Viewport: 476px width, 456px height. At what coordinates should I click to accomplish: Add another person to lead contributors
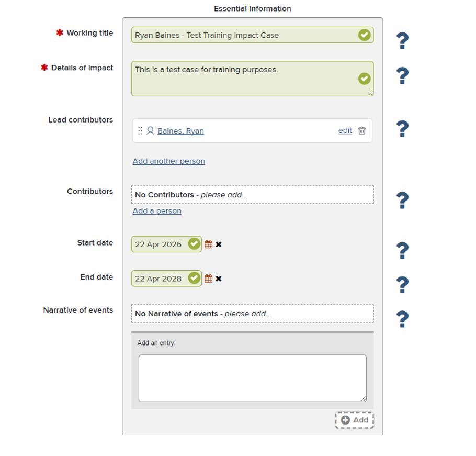(169, 161)
